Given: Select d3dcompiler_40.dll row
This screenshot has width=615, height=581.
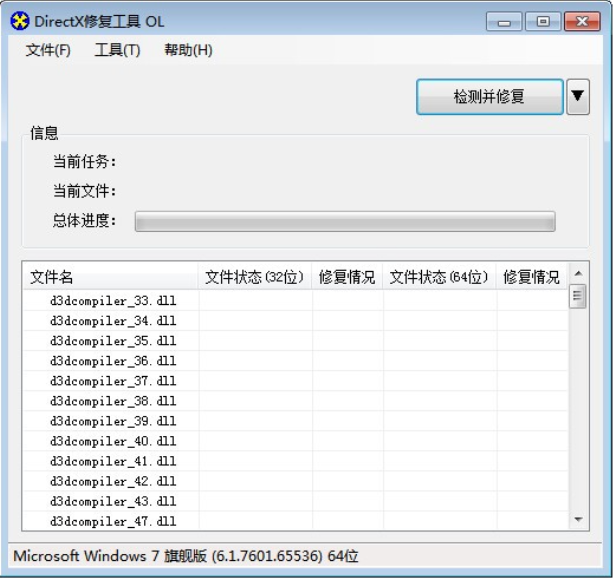Looking at the screenshot, I should (113, 441).
